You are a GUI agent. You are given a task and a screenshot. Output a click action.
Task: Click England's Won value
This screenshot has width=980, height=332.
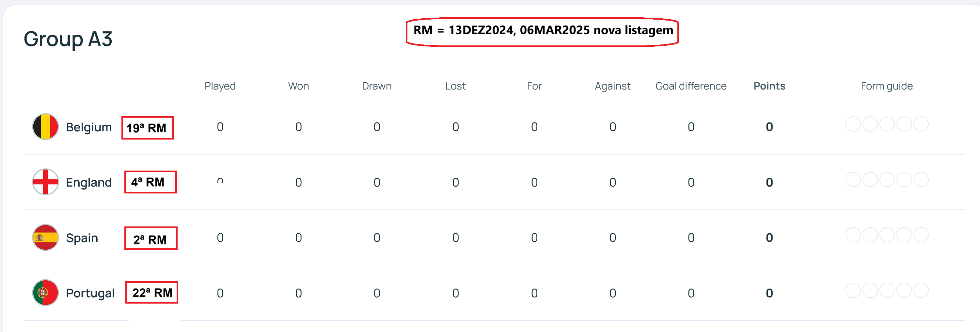298,182
